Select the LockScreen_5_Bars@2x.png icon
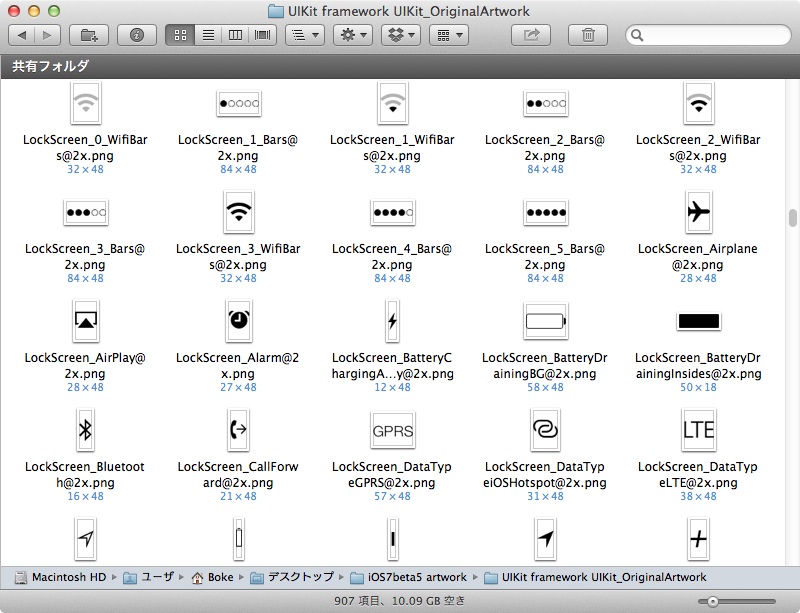The width and height of the screenshot is (800, 613). tap(545, 212)
